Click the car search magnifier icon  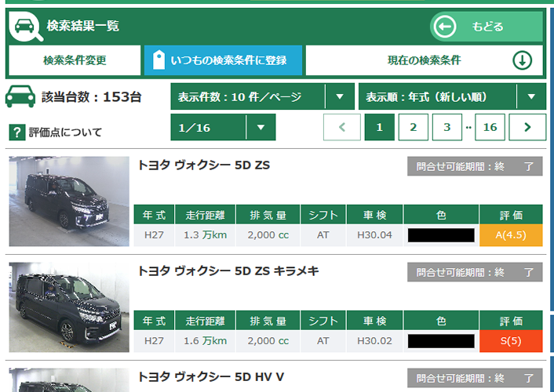(x=26, y=27)
